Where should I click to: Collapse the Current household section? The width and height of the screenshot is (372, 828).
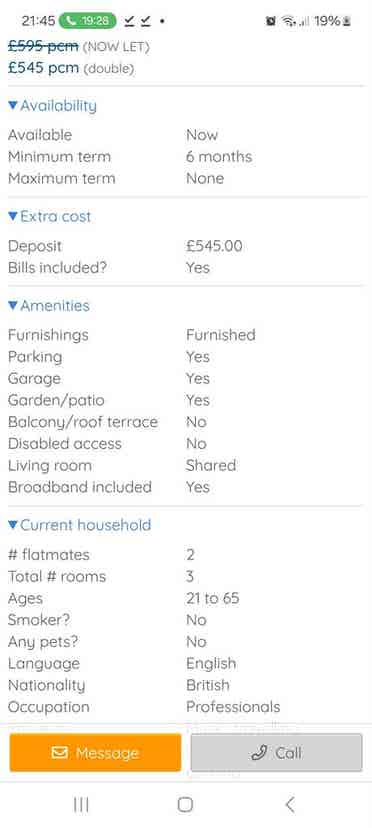click(80, 525)
